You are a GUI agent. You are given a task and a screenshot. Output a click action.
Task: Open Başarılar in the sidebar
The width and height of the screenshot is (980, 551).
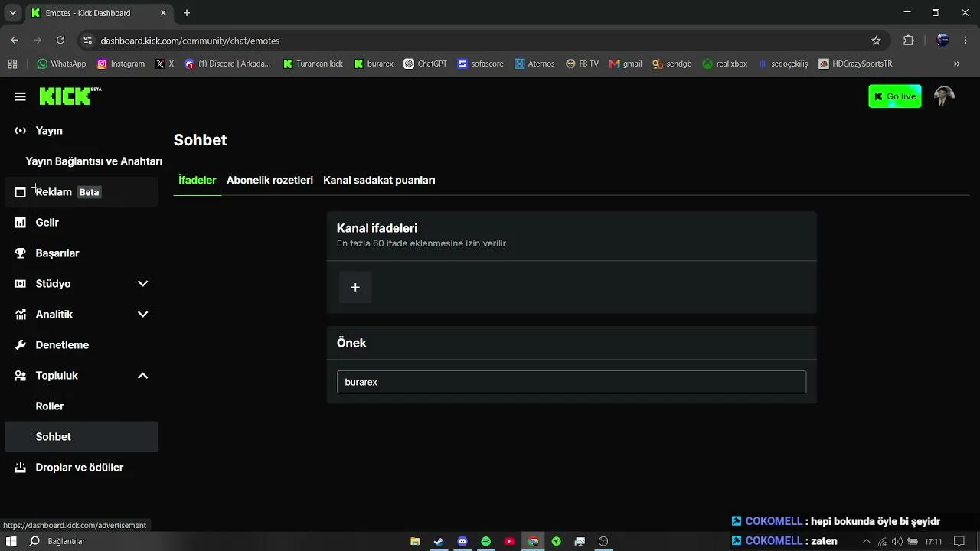click(x=82, y=253)
